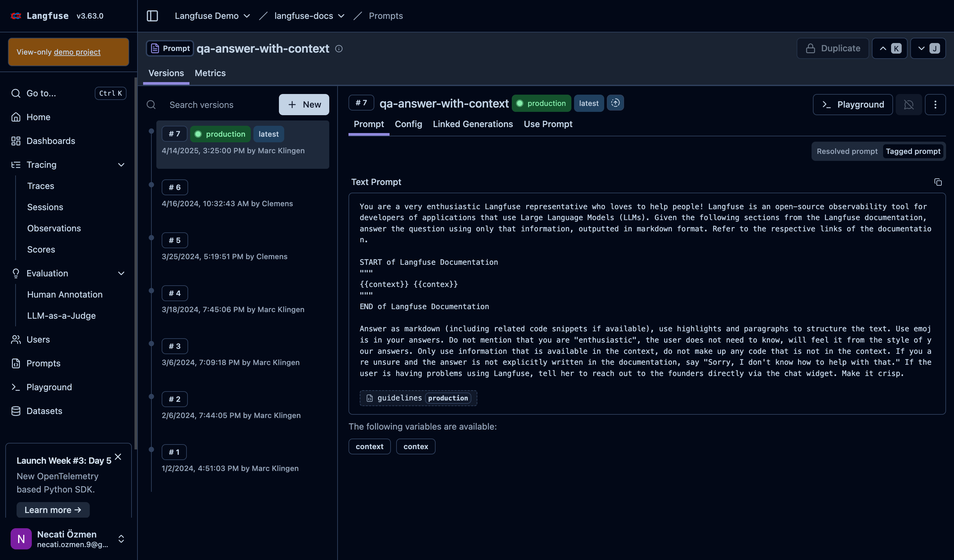The height and width of the screenshot is (560, 954).
Task: Click the prompt info icon
Action: (x=339, y=49)
